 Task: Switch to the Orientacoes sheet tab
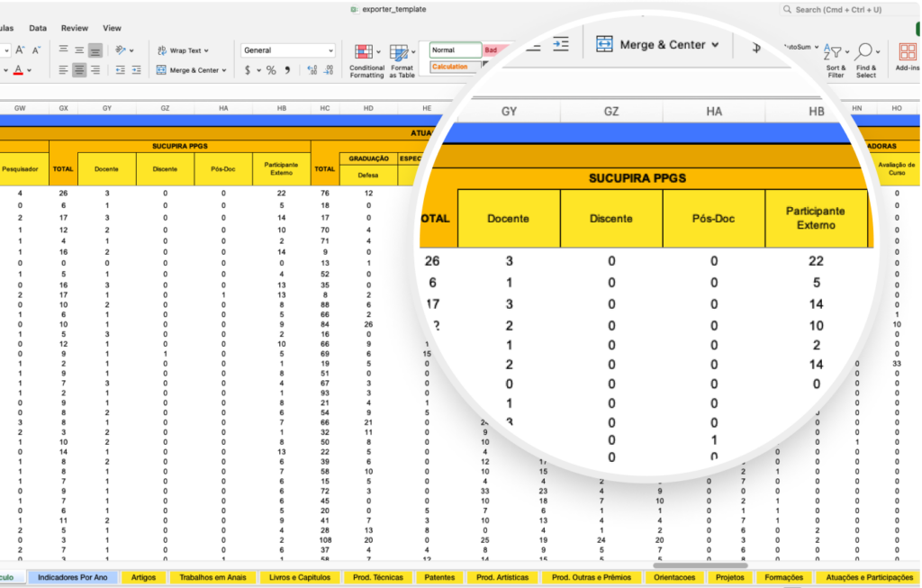(x=674, y=577)
